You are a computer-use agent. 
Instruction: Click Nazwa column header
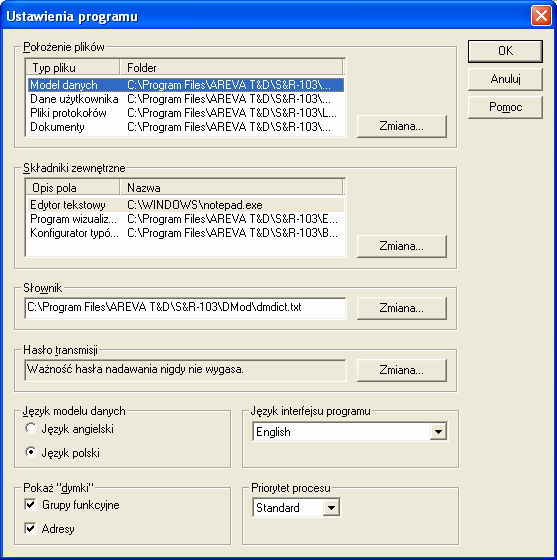click(x=231, y=188)
